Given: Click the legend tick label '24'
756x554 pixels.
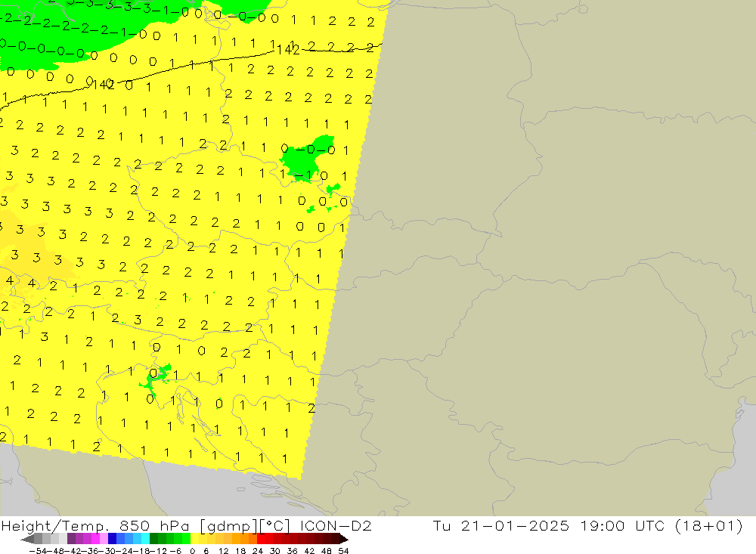Looking at the screenshot, I should point(258,551).
